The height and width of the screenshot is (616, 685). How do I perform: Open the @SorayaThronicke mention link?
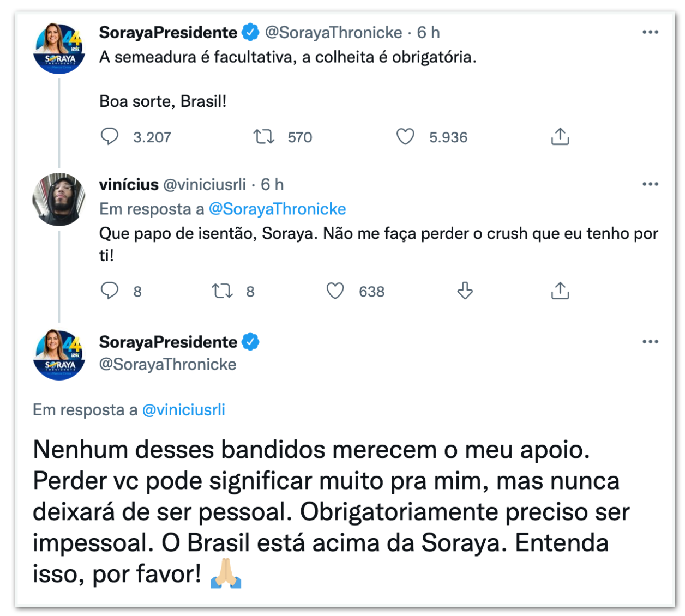click(x=277, y=209)
